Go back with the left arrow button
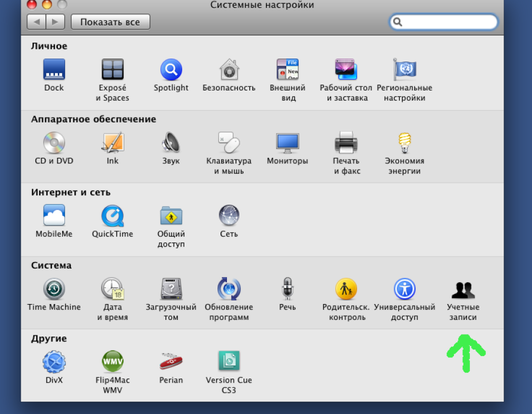 coord(36,22)
